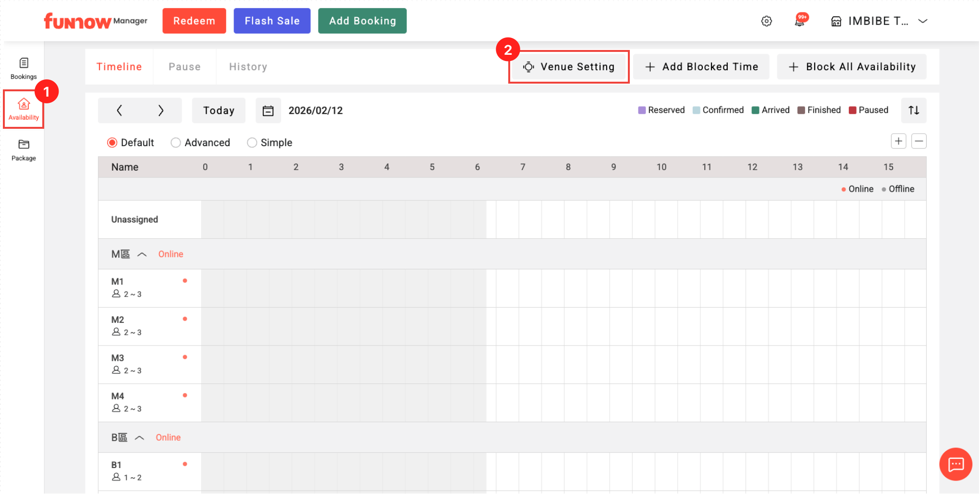Select the Simple view radio button
The image size is (980, 494).
(x=252, y=143)
